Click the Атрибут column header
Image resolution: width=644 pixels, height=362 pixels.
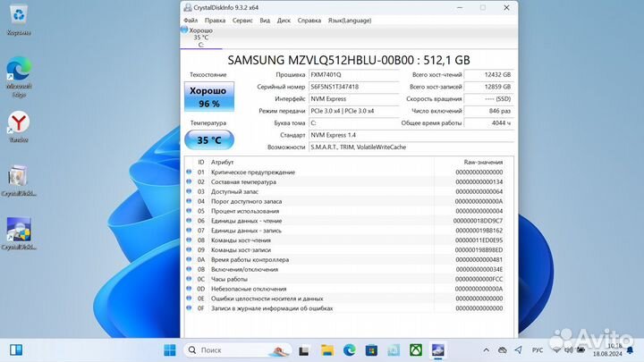coord(222,162)
